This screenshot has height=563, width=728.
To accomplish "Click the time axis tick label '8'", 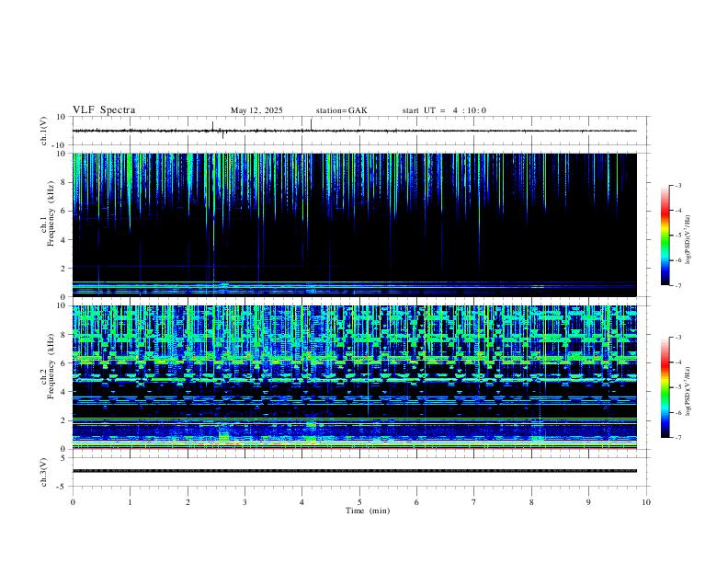I will point(531,502).
